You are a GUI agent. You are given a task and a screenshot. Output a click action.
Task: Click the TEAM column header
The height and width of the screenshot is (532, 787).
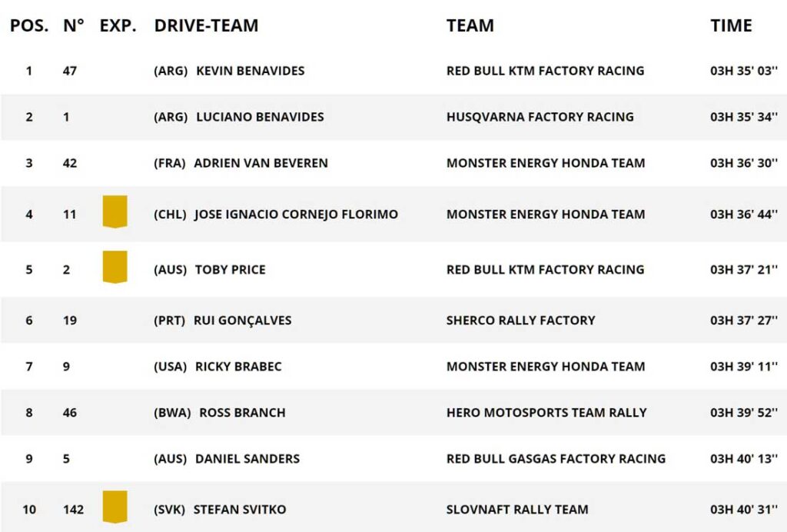click(x=470, y=25)
